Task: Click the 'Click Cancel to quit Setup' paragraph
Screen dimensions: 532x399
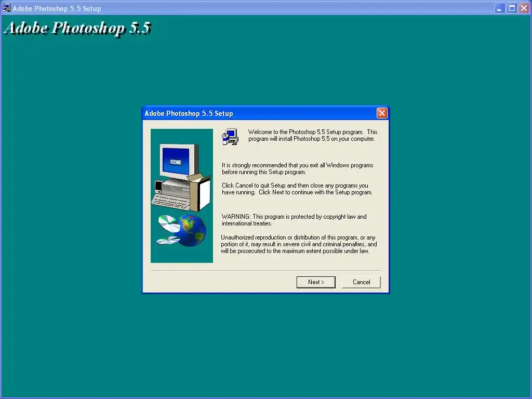Action: point(297,189)
